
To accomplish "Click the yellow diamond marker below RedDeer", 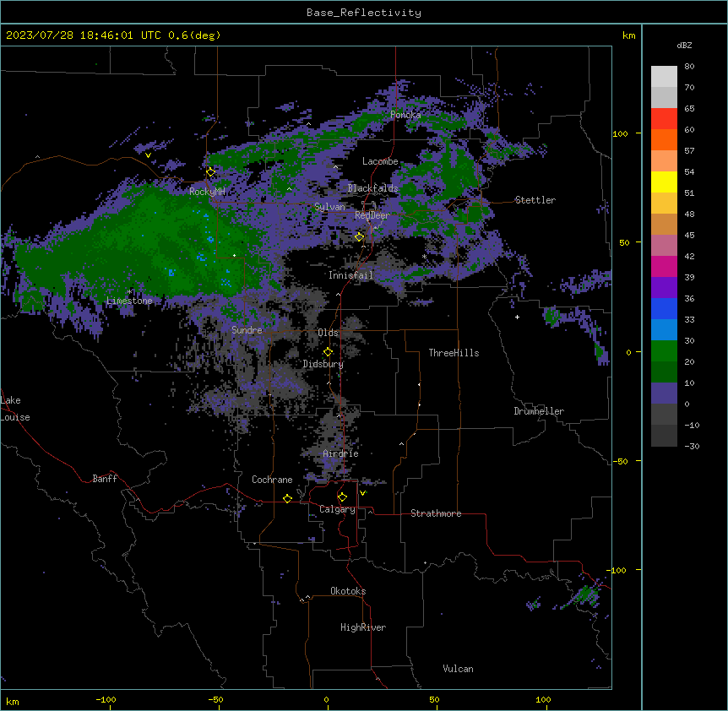I will [x=359, y=237].
